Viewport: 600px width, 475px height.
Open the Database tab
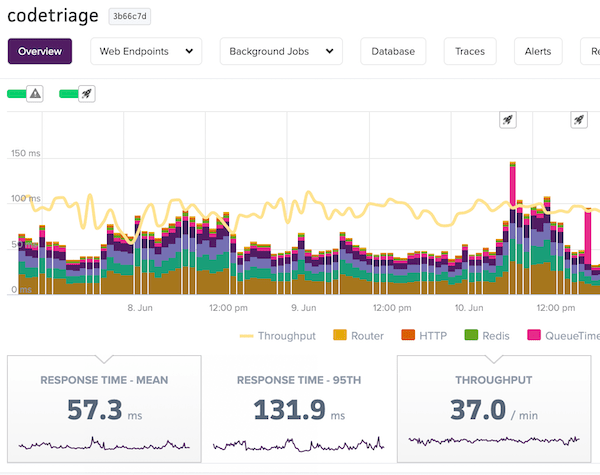coord(393,51)
